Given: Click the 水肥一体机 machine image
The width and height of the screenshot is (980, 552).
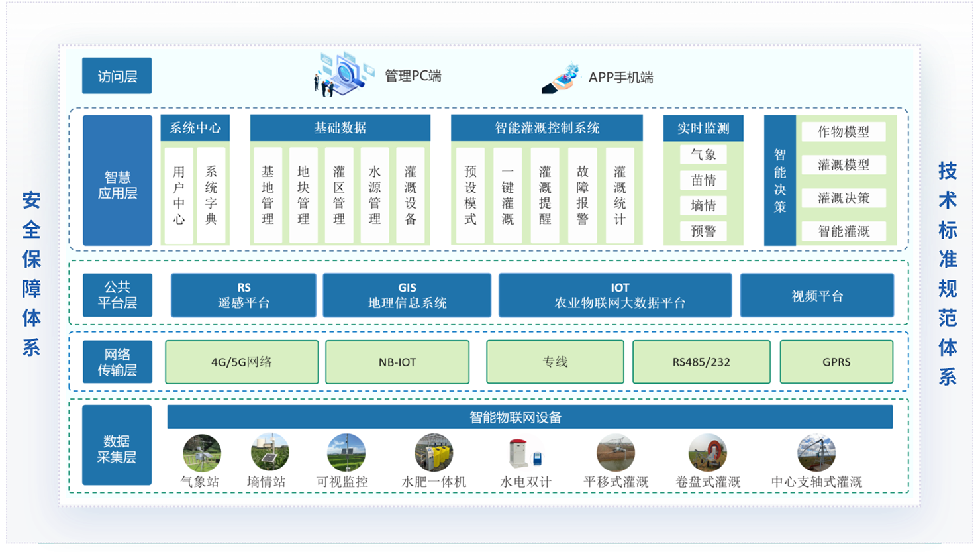Looking at the screenshot, I should (x=434, y=453).
